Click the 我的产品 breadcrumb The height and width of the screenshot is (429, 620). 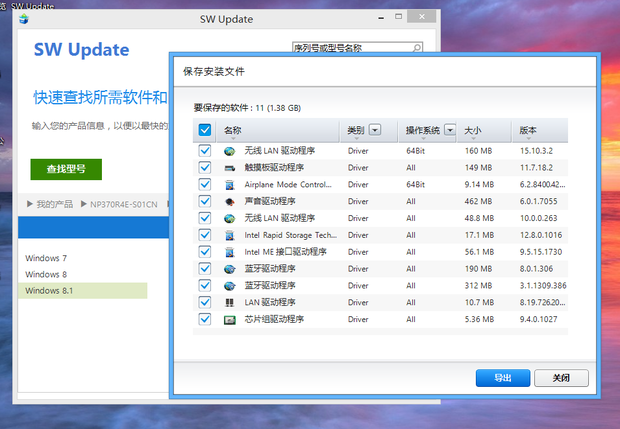coord(55,204)
